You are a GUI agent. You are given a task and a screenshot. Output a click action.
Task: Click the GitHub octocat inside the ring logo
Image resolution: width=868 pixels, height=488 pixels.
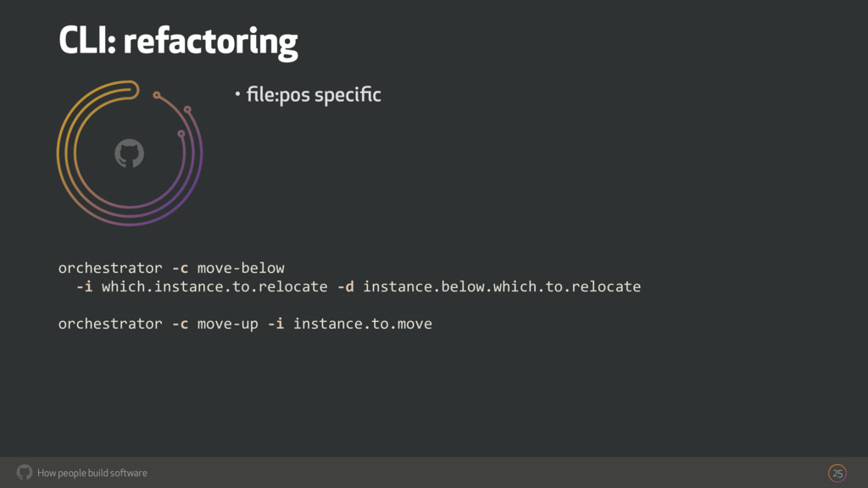click(x=129, y=153)
